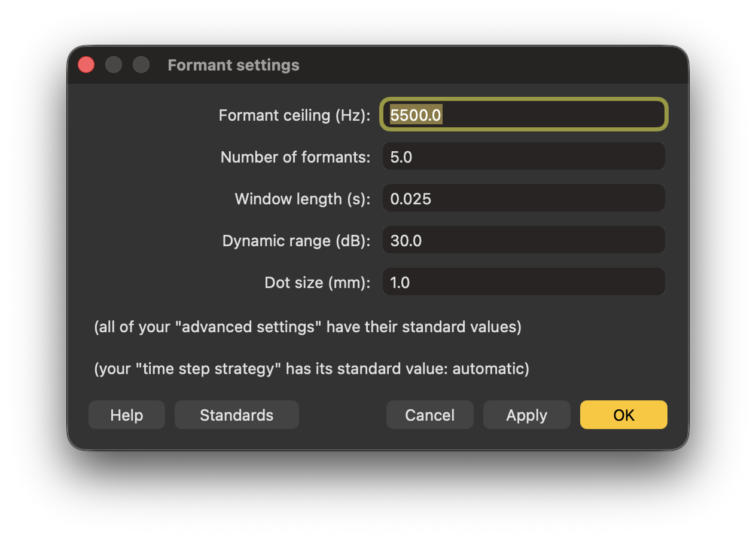Screen dimensions: 756x539
Task: Activate the Dot size (mm) input
Action: pyautogui.click(x=523, y=282)
